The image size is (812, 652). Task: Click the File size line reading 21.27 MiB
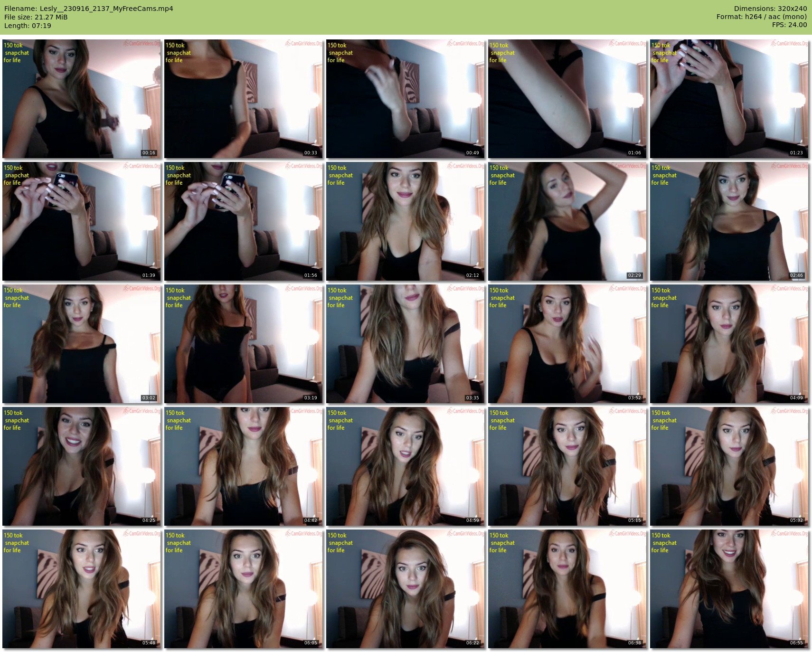point(36,17)
